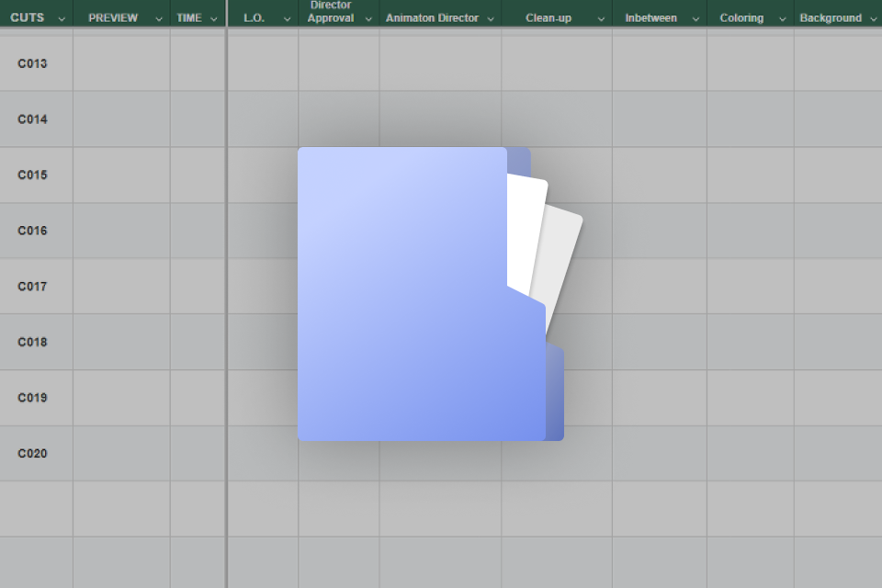
Task: Select the cell labeled C020
Action: (x=37, y=454)
